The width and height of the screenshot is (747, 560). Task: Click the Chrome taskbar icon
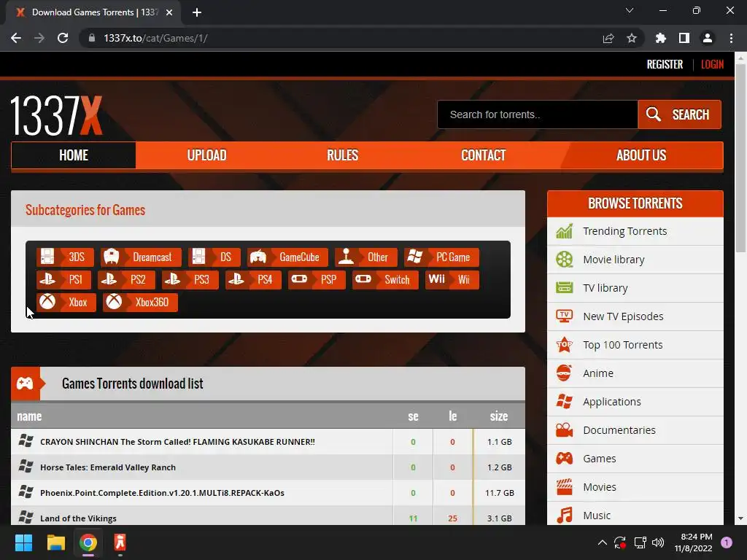pyautogui.click(x=88, y=542)
